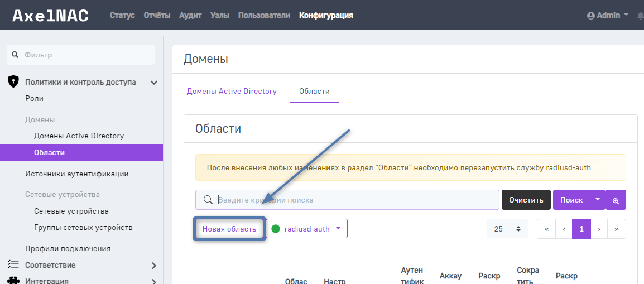Viewport: 644px width, 284px height.
Task: Open the radiusd-auth service dropdown
Action: 307,229
